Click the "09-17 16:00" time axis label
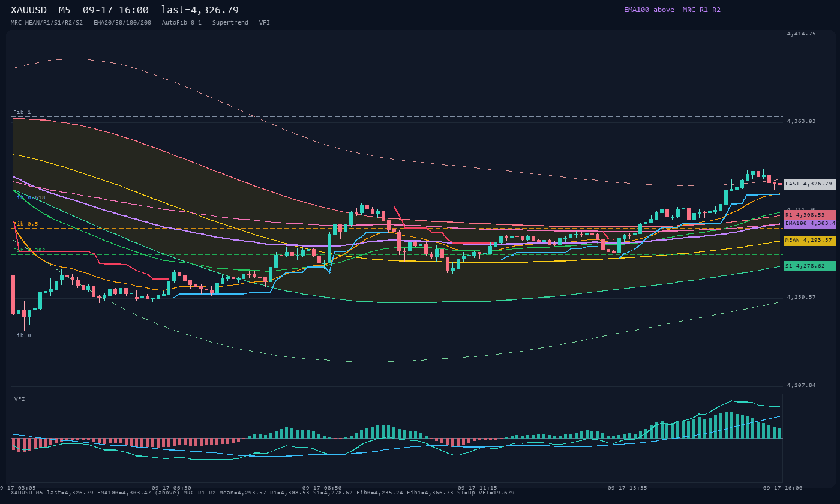The image size is (840, 504). coord(782,488)
